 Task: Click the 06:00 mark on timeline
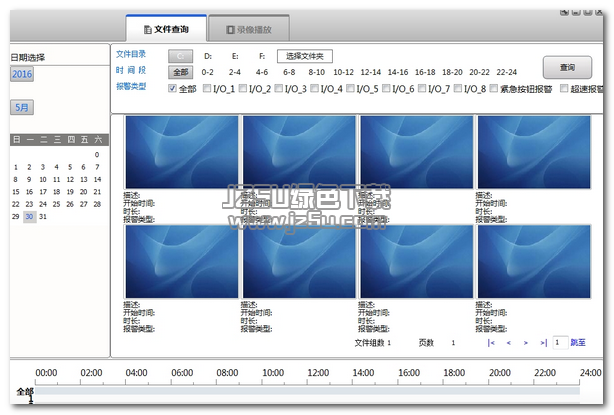click(182, 373)
